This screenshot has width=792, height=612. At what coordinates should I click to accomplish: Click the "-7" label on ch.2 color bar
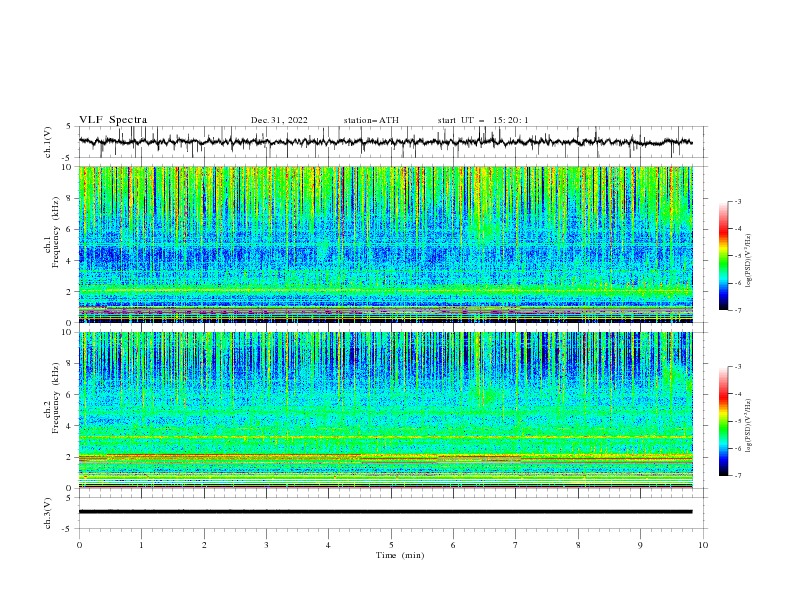point(737,475)
